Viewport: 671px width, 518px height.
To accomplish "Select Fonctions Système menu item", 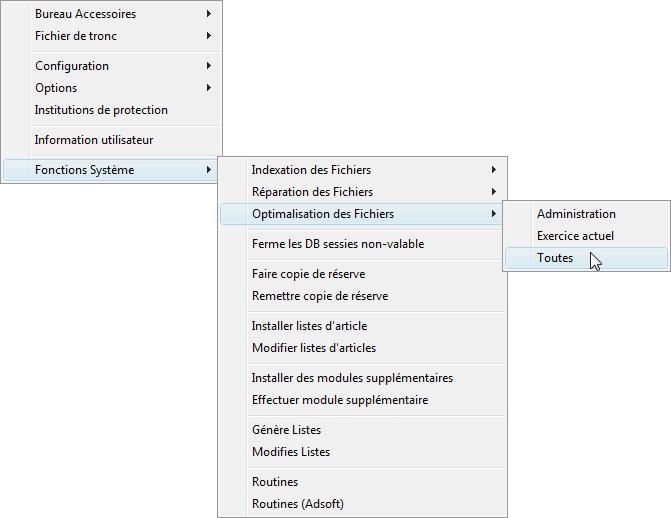I will click(x=111, y=170).
